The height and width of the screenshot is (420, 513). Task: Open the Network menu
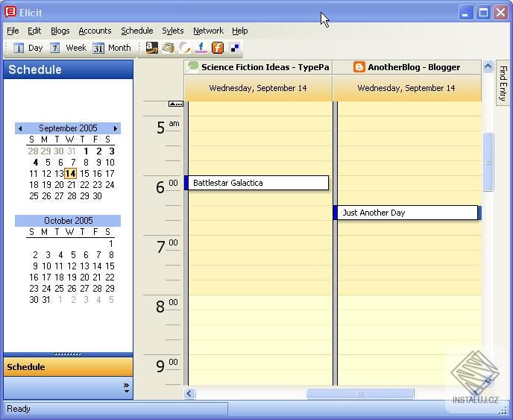(209, 31)
